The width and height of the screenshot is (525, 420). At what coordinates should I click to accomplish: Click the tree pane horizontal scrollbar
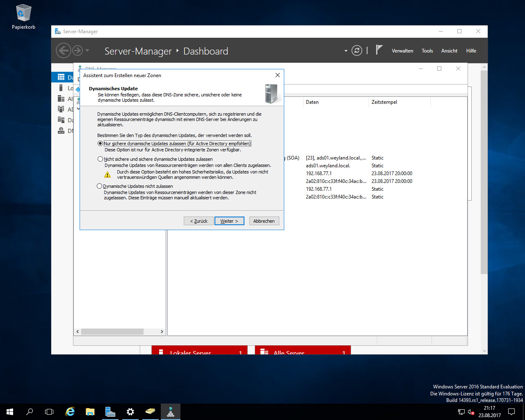point(112,331)
